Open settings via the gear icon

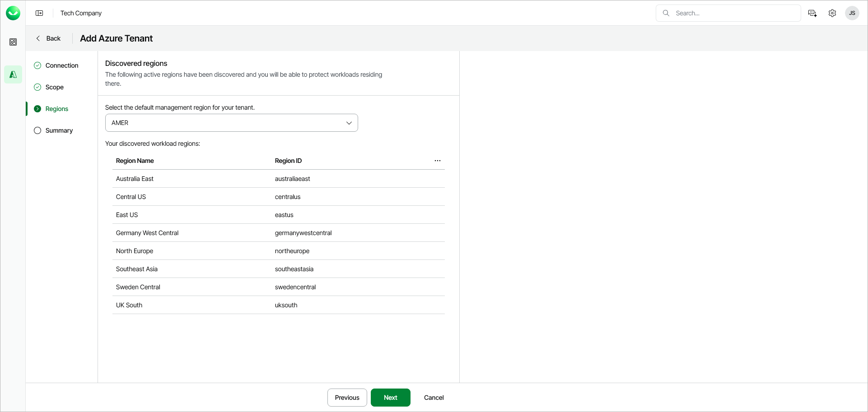832,13
